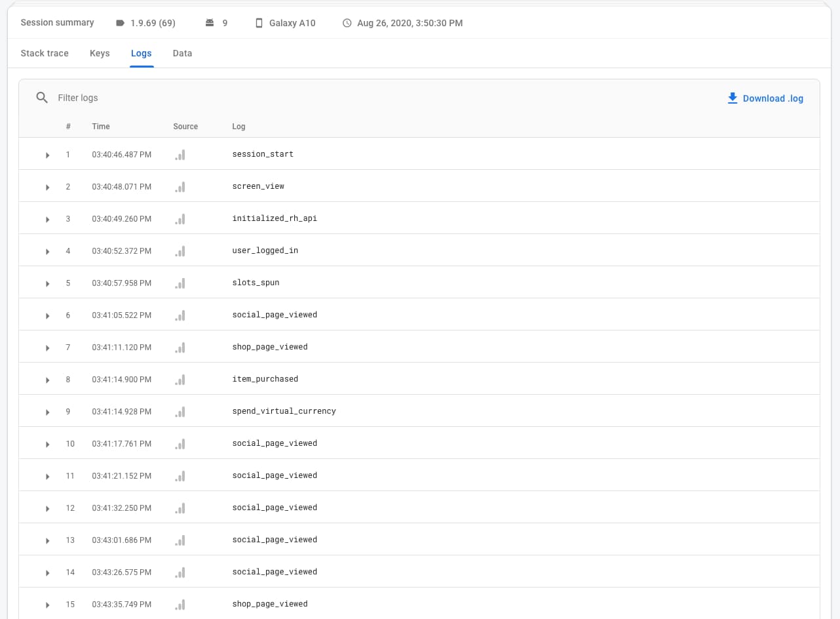Expand log row 12 social_page_viewed

point(47,509)
